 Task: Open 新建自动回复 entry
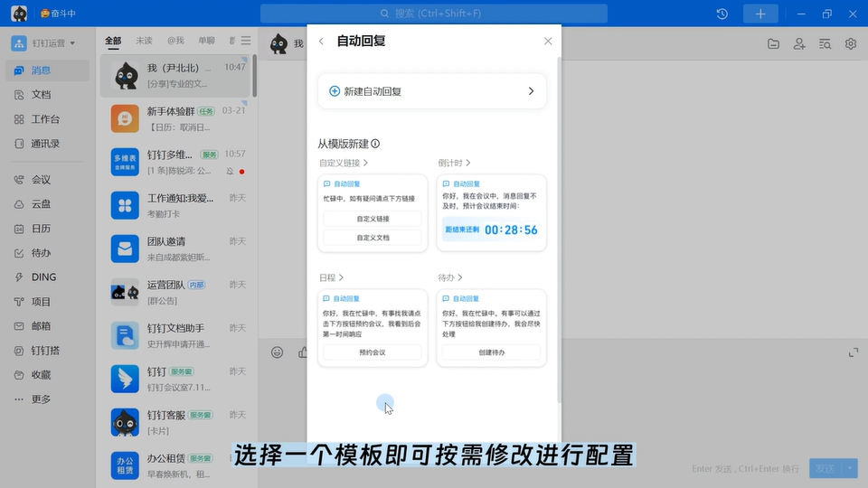[431, 91]
